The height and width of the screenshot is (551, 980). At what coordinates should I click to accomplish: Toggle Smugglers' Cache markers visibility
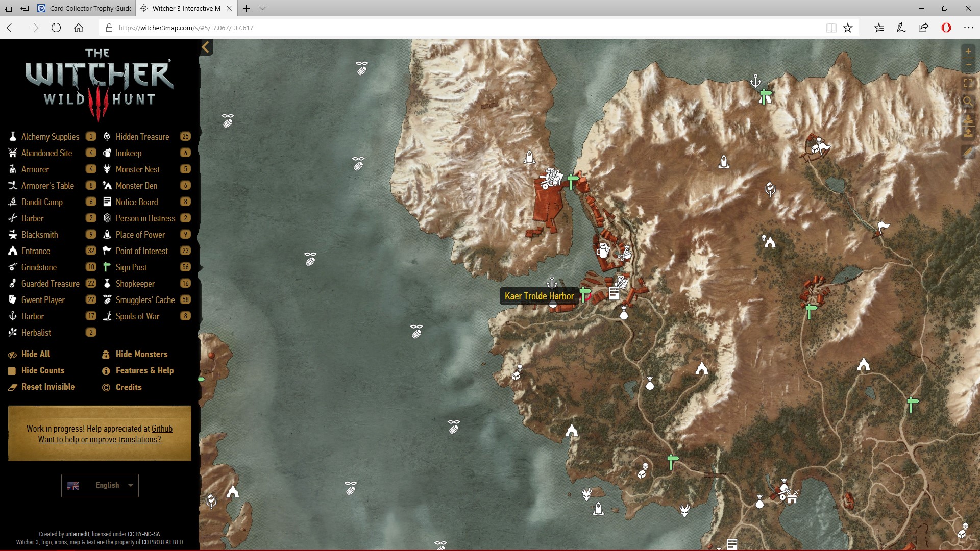click(144, 300)
